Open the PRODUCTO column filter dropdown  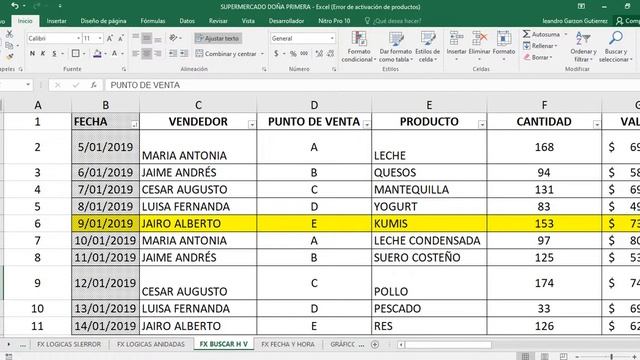482,124
